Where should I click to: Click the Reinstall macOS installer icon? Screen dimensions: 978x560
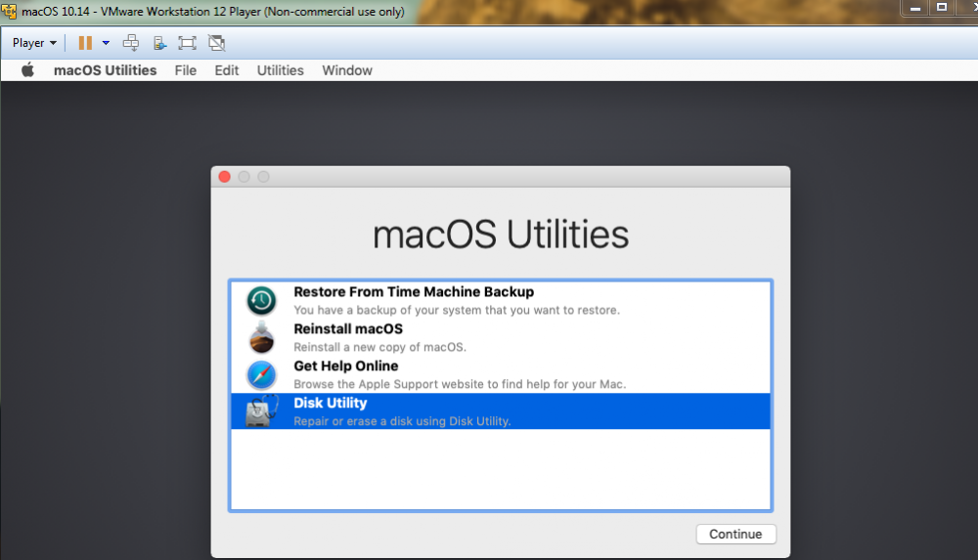coord(261,337)
